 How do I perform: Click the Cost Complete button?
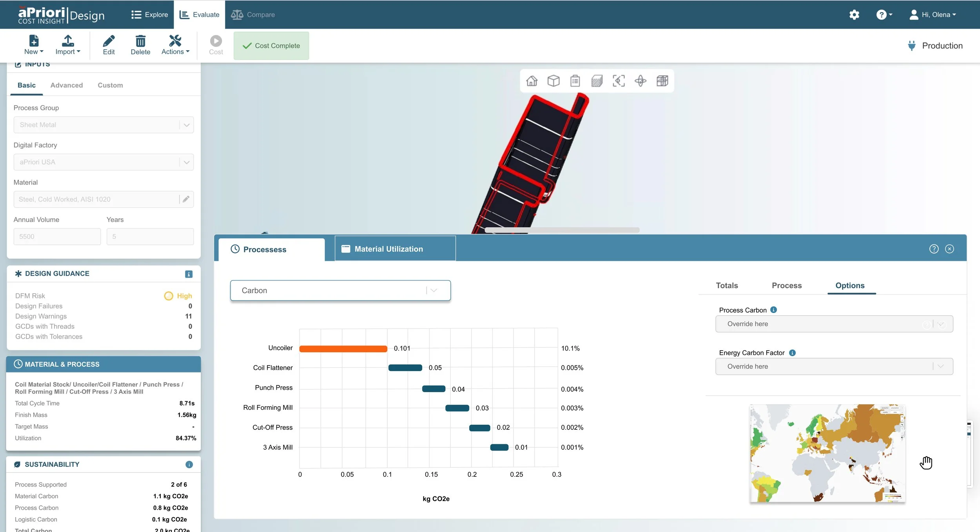(x=271, y=46)
